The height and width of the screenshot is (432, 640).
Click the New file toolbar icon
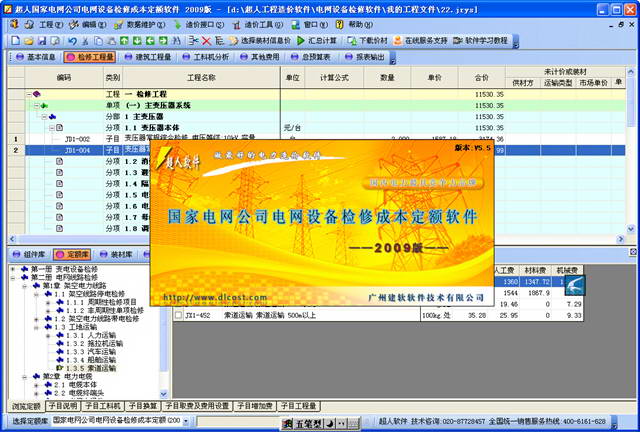tap(16, 40)
